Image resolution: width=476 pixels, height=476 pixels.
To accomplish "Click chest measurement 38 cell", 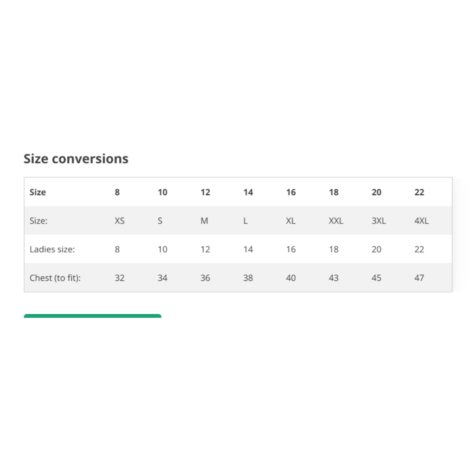I will click(x=248, y=278).
